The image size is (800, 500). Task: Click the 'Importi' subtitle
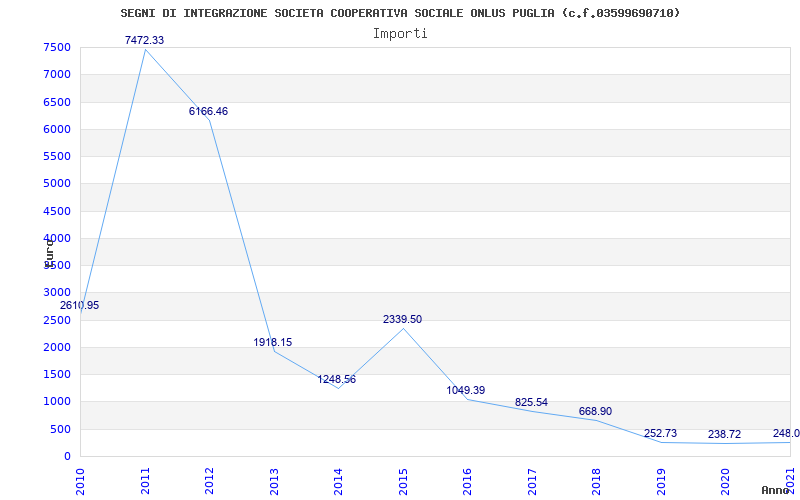[x=400, y=34]
